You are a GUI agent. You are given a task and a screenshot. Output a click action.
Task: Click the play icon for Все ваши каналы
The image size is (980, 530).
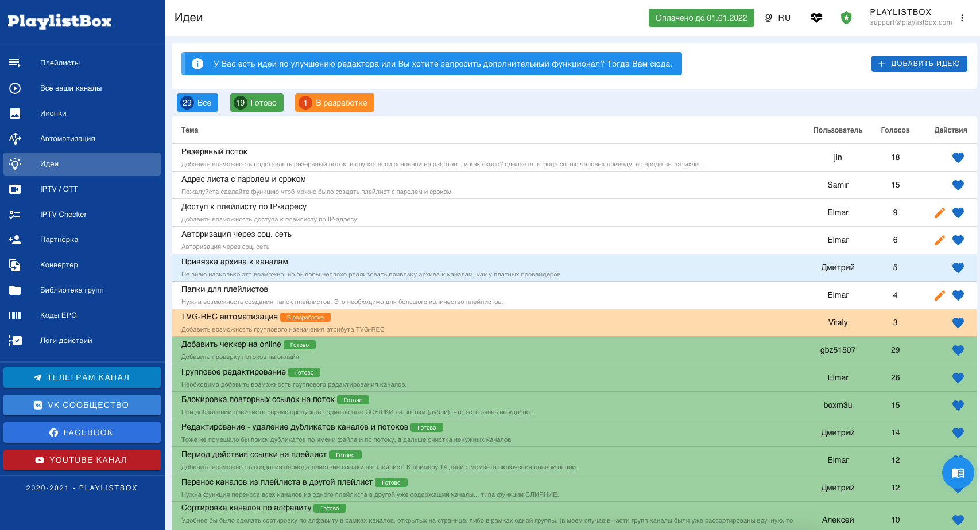click(x=15, y=88)
